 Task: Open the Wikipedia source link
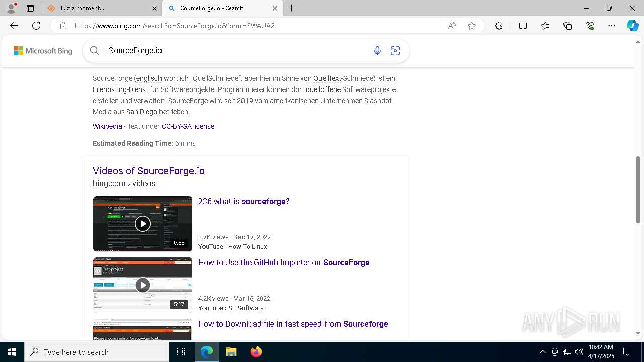(107, 126)
